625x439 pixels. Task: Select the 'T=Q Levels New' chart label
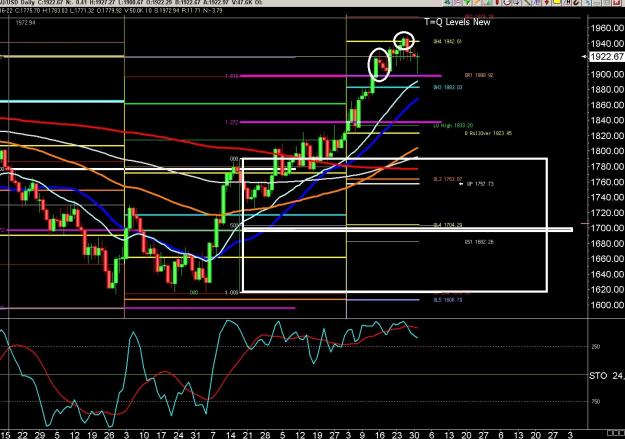457,22
